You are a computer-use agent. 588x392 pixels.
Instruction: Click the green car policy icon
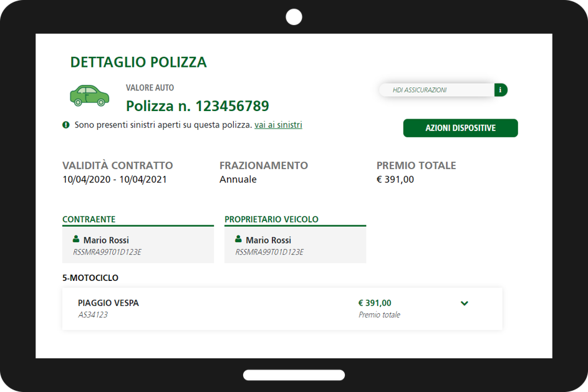(x=89, y=95)
